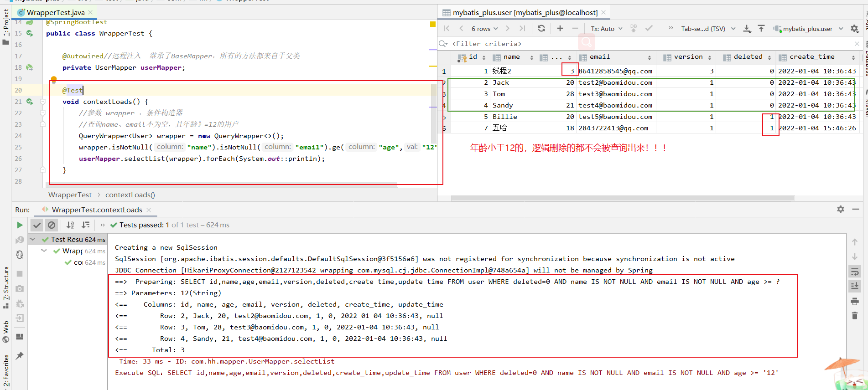Open the Project tool window
The image size is (868, 390).
[5, 26]
